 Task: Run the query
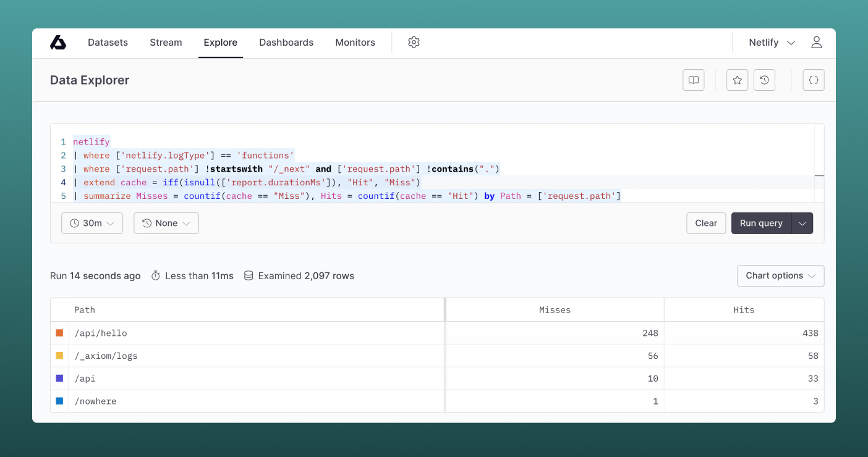pos(762,224)
